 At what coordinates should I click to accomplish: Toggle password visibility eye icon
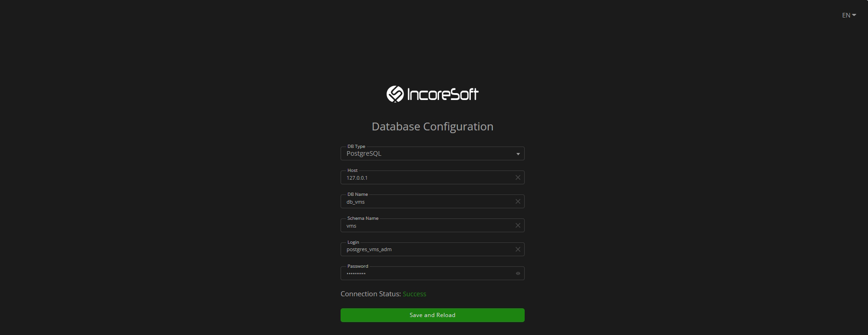point(518,273)
